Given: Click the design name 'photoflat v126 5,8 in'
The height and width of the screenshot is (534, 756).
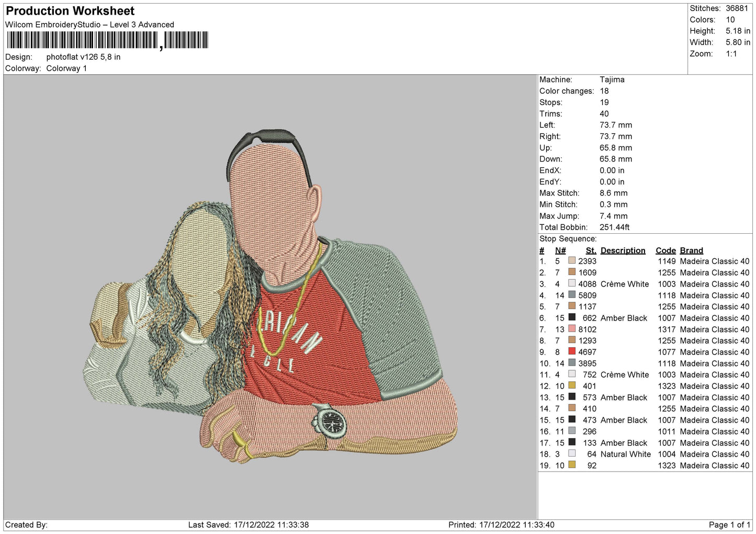Looking at the screenshot, I should tap(83, 57).
